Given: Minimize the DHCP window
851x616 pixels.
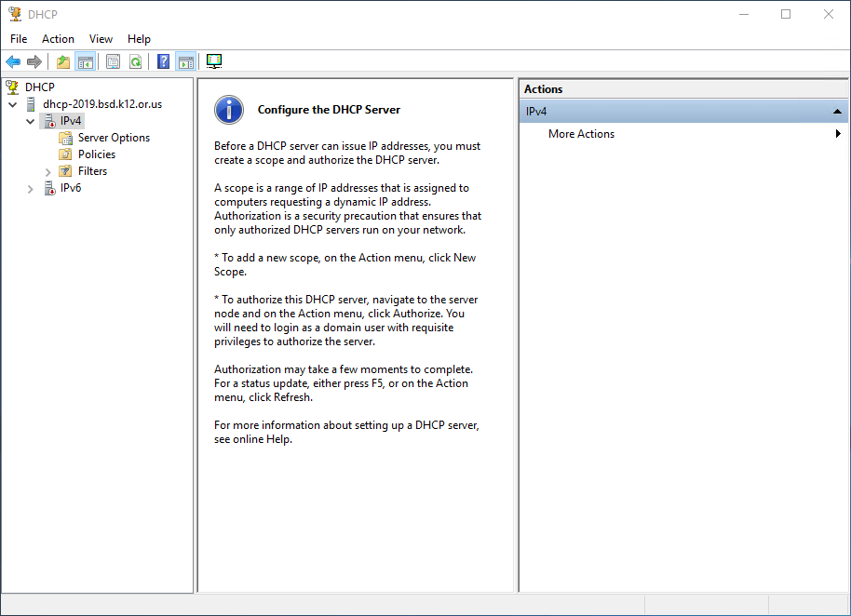Looking at the screenshot, I should (x=744, y=14).
